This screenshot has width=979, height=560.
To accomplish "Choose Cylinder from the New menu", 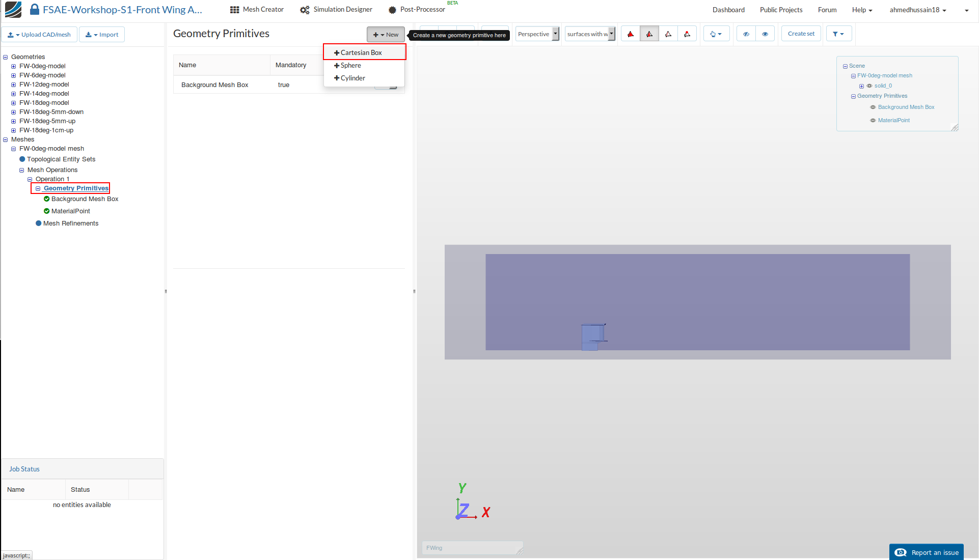I will click(x=352, y=78).
